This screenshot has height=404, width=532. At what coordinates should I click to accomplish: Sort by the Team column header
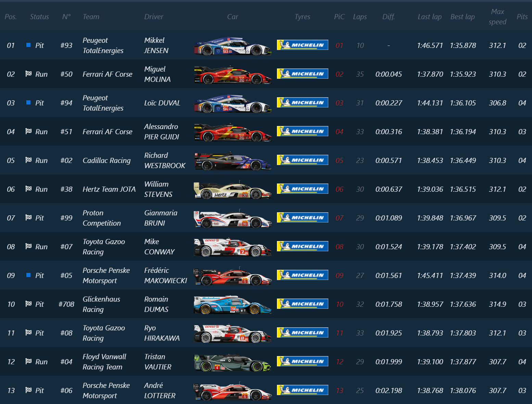click(x=91, y=17)
